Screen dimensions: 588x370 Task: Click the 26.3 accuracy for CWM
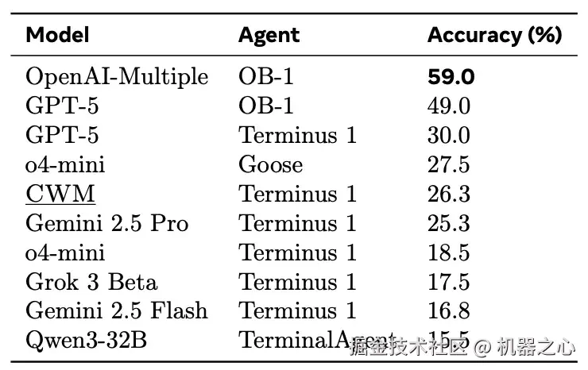[449, 194]
